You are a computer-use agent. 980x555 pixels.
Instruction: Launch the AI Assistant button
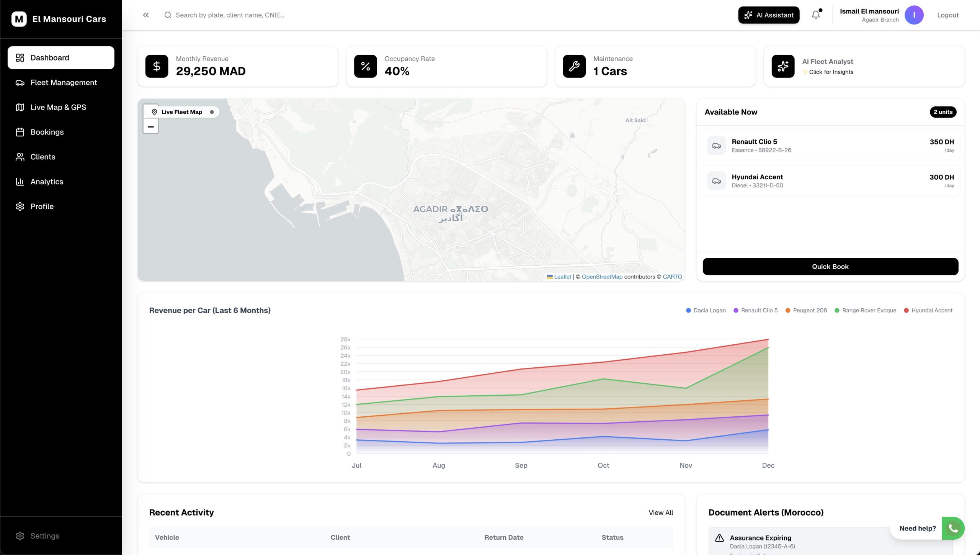coord(768,15)
